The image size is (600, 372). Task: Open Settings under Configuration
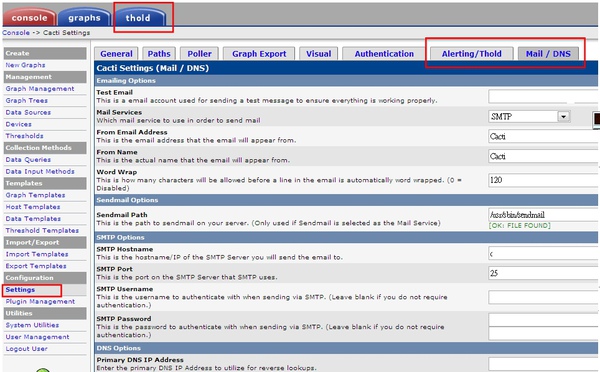(20, 290)
